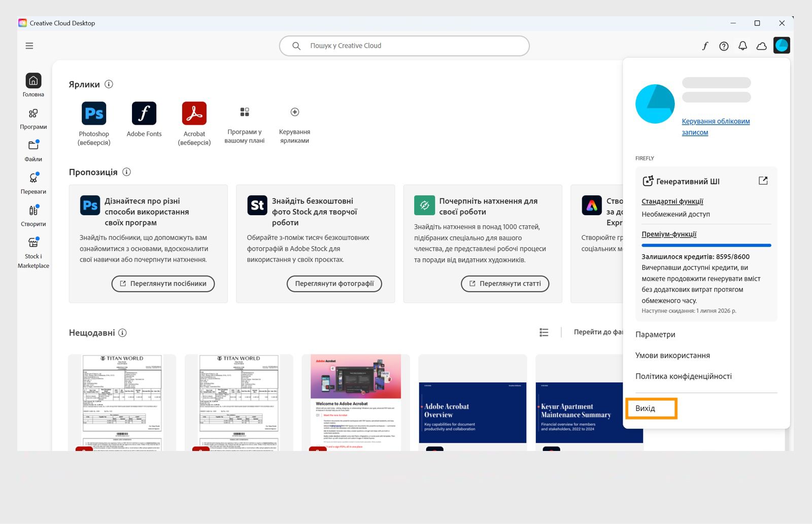Launch Photoshop (вебверсія) shortcut
Viewport: 812px width, 524px height.
click(x=94, y=124)
